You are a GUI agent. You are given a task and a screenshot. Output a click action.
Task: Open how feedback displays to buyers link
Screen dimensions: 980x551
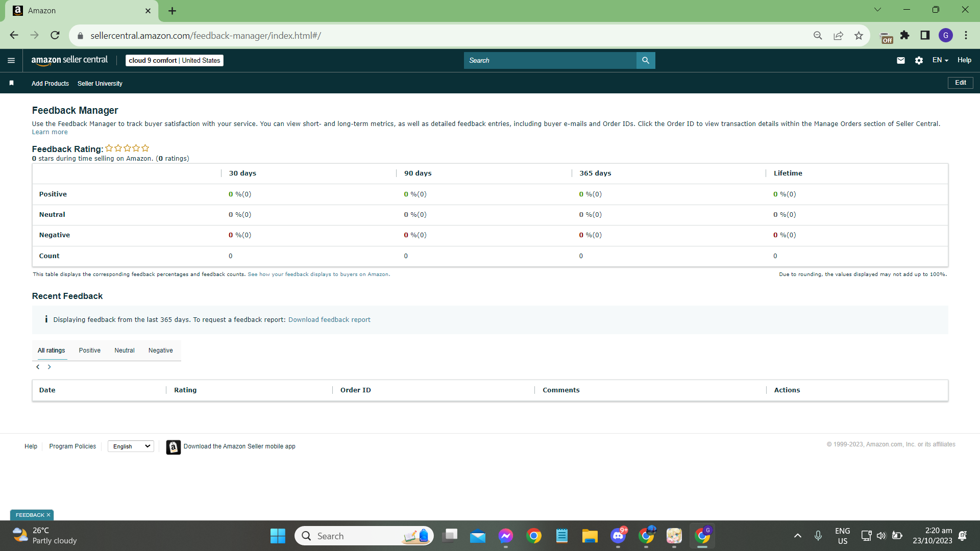tap(318, 274)
